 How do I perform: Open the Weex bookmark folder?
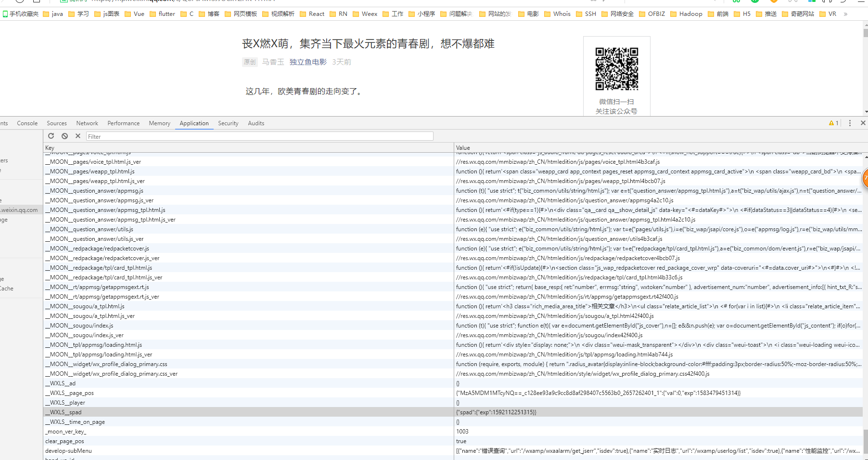tap(365, 14)
